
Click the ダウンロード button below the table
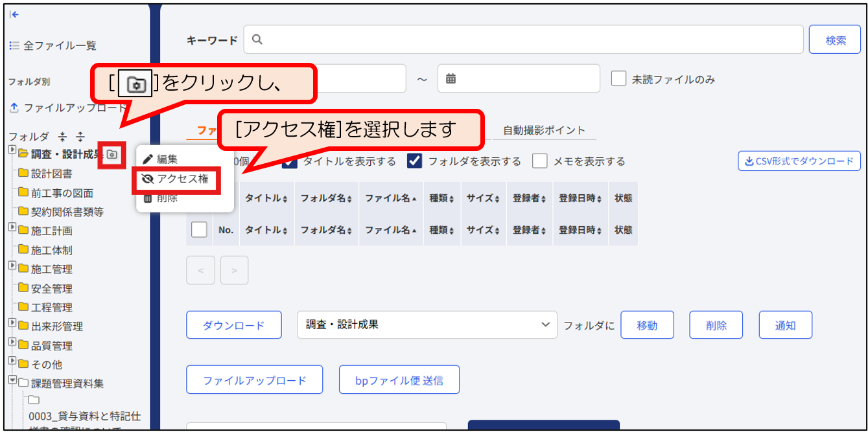[x=234, y=325]
